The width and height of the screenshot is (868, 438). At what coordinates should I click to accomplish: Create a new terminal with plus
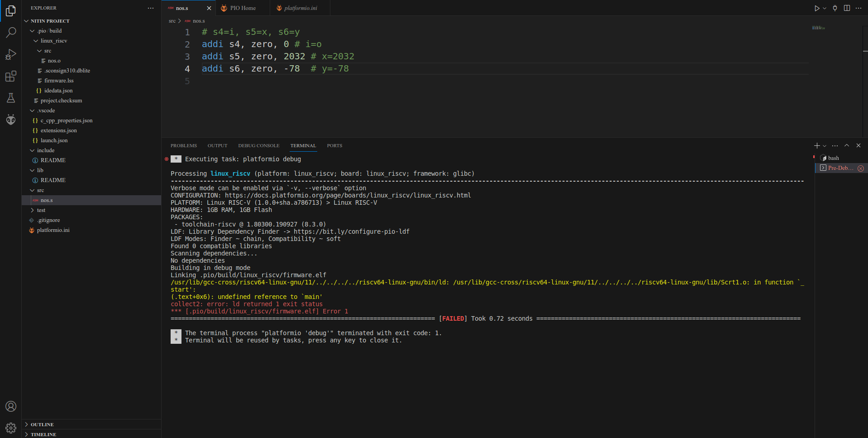coord(816,145)
